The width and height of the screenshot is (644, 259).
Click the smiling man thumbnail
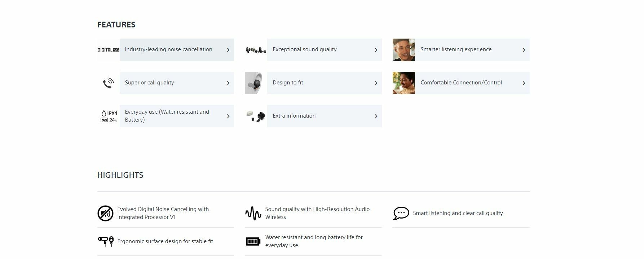tap(403, 50)
